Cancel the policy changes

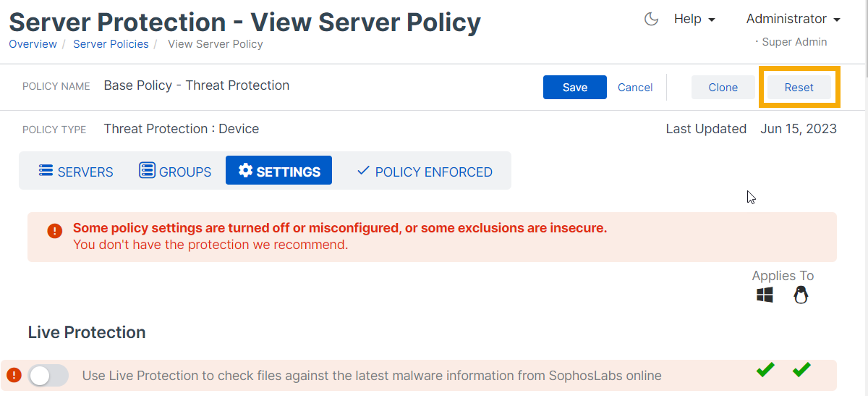point(635,88)
